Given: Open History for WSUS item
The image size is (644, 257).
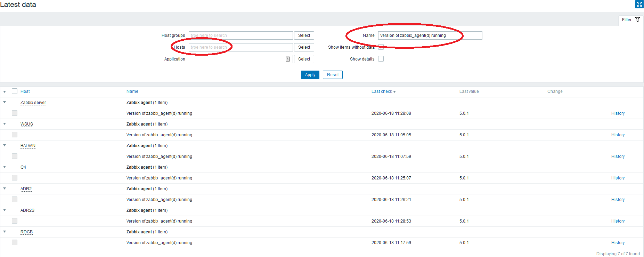Looking at the screenshot, I should (618, 135).
